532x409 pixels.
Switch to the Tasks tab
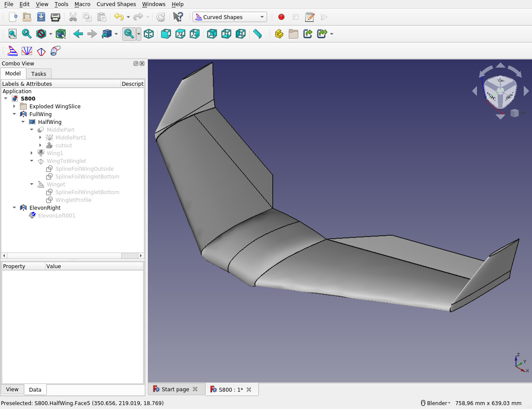[x=39, y=74]
